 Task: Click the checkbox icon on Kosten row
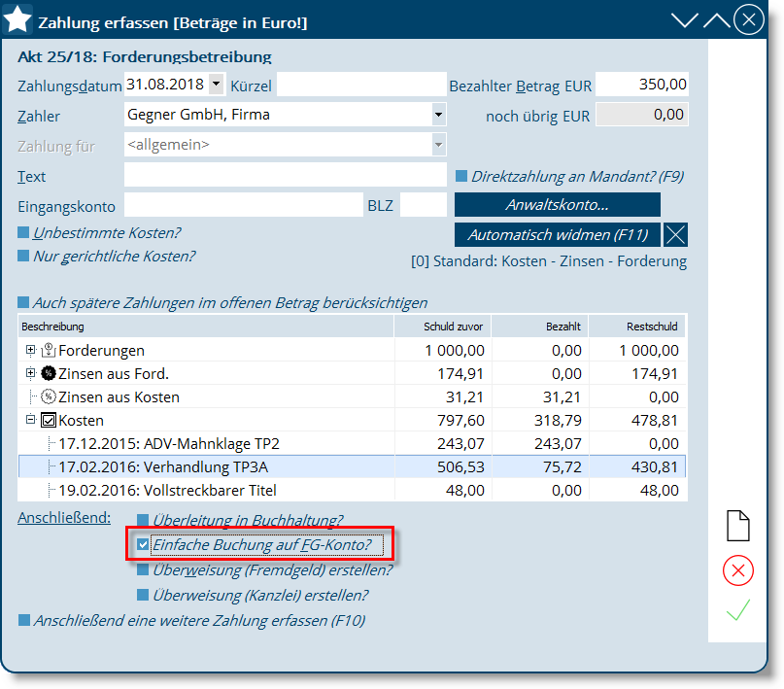click(48, 421)
